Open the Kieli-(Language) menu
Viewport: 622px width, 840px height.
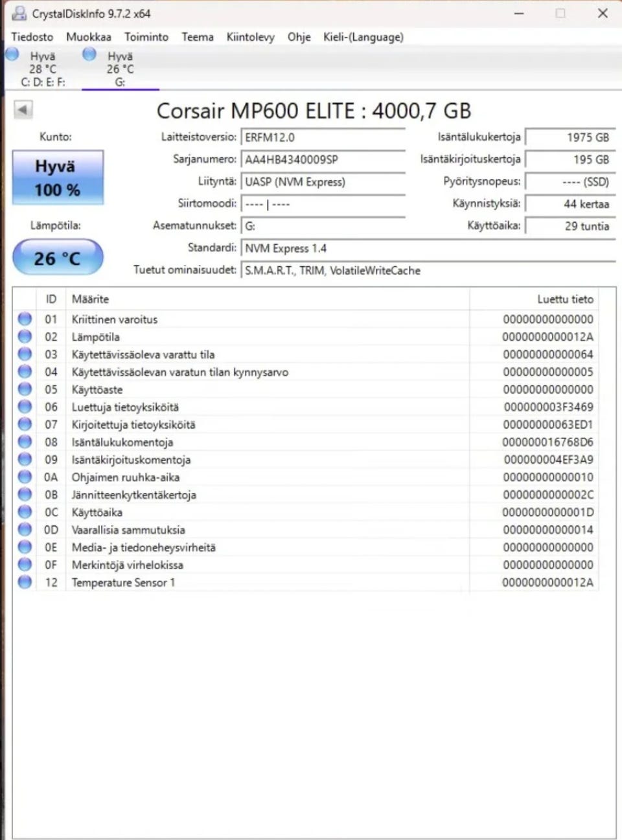[x=363, y=38]
